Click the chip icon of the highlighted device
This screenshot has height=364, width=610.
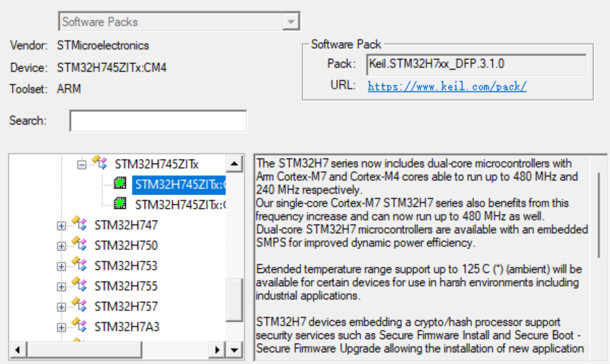[x=120, y=183]
